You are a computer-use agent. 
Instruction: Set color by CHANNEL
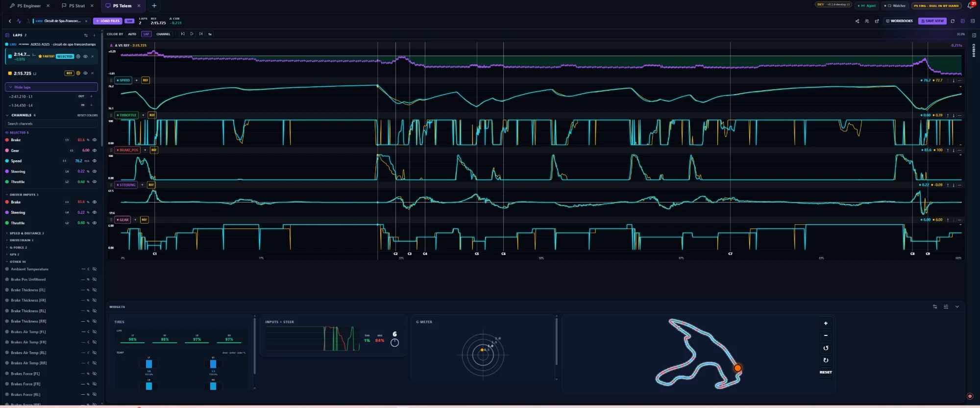pos(163,34)
